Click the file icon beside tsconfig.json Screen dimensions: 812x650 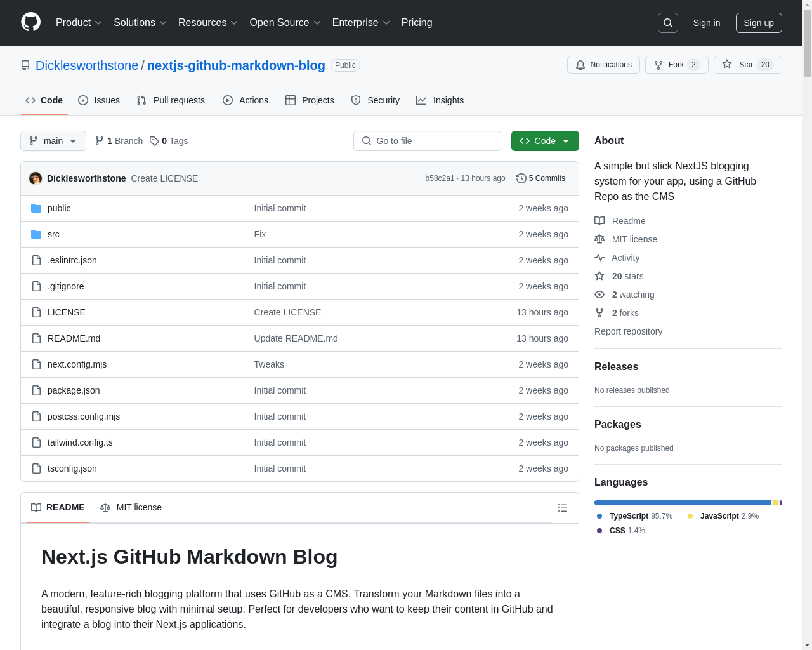36,468
